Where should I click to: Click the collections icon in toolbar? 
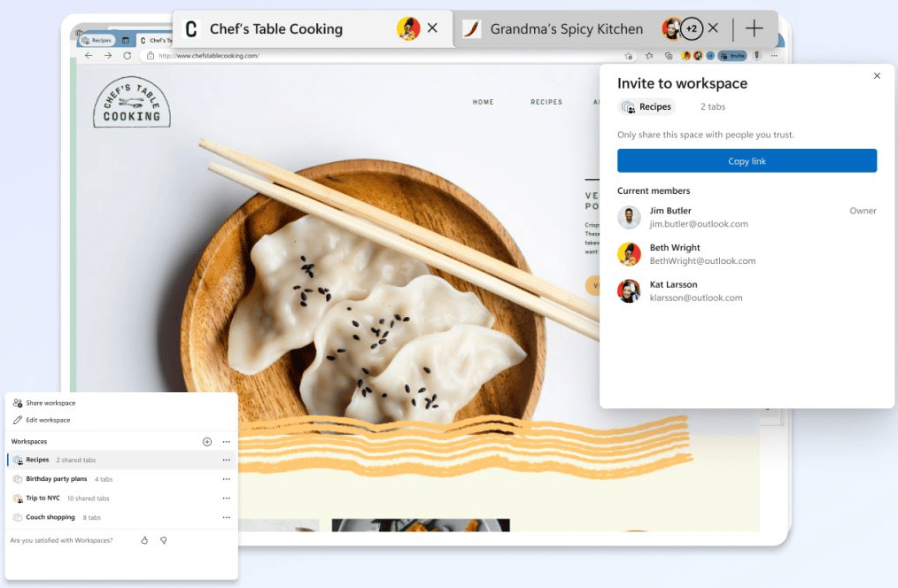[x=669, y=56]
